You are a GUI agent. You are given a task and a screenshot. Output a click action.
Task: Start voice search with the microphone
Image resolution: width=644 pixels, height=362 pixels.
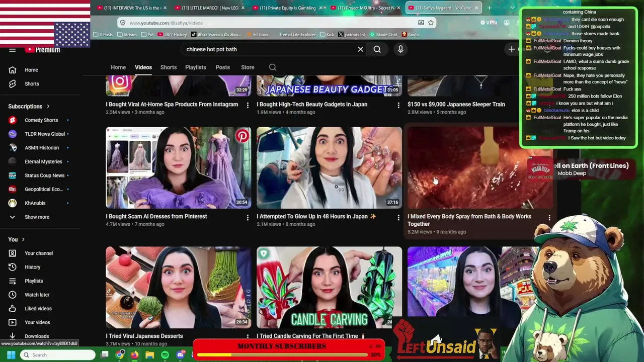(x=400, y=49)
